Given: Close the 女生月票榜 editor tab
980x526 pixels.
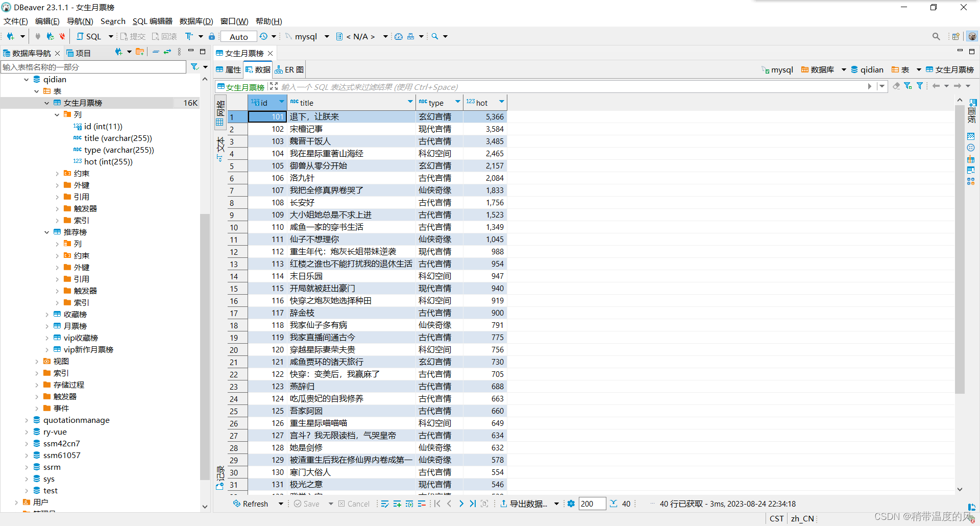Looking at the screenshot, I should click(271, 53).
